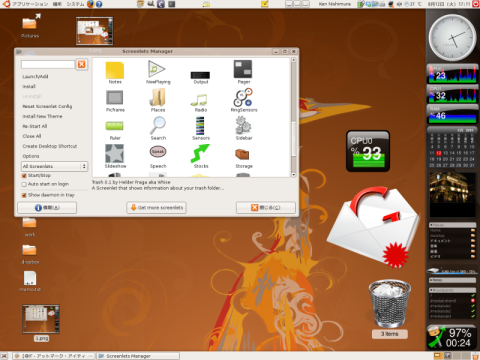Toggle Show daemon in tray checkbox
Image resolution: width=480 pixels, height=360 pixels.
(x=24, y=195)
